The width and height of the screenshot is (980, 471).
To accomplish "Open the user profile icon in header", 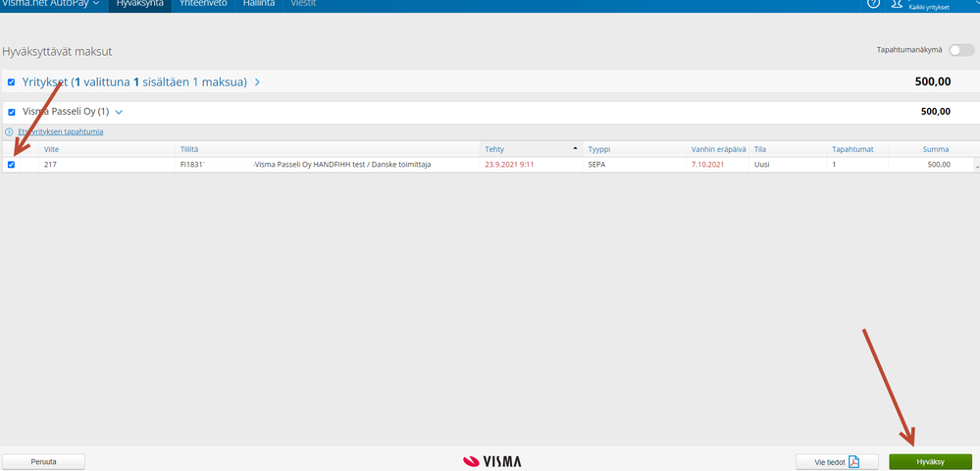I will click(897, 4).
